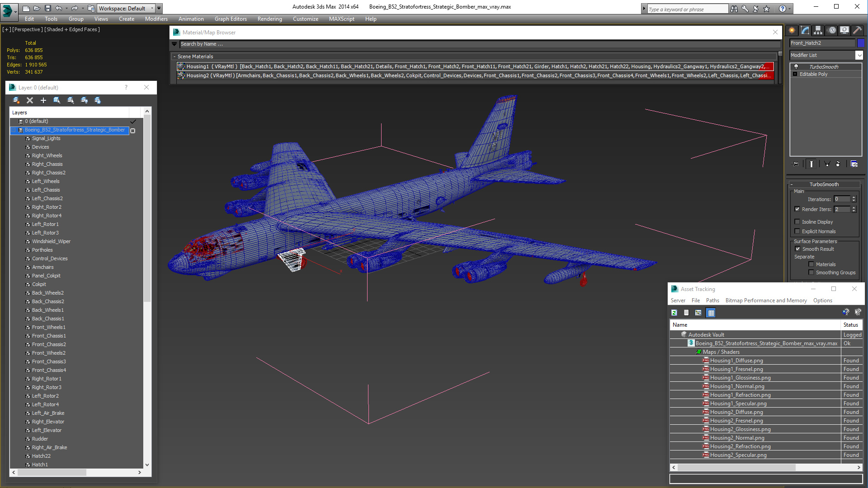868x488 pixels.
Task: Open the Modifiers menu
Action: pos(156,19)
